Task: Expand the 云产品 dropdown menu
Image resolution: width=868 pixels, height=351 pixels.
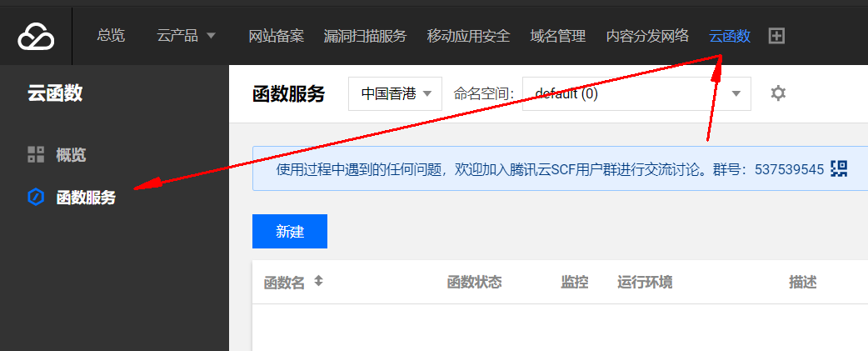Action: pyautogui.click(x=186, y=36)
